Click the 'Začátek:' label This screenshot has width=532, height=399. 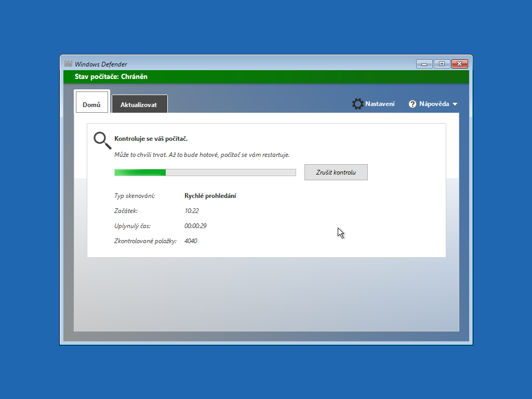(126, 211)
